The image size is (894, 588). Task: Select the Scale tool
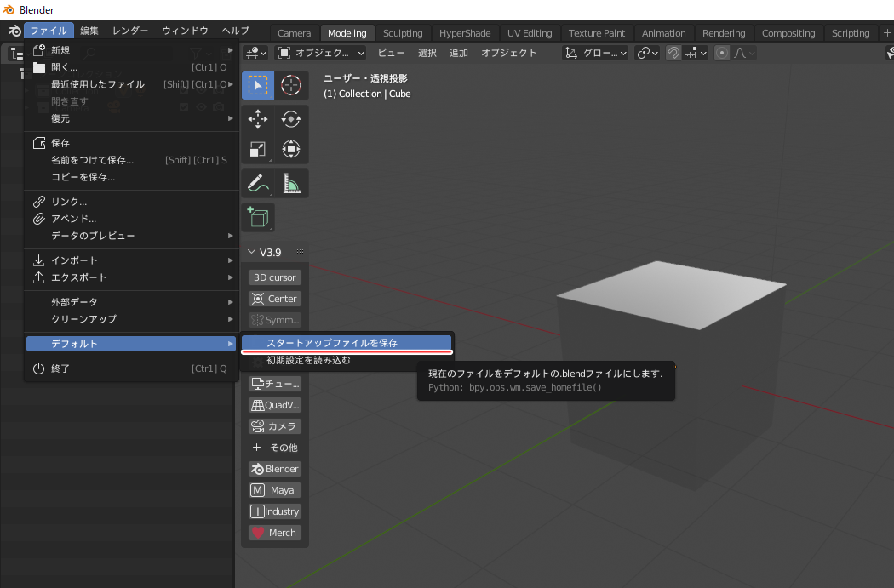258,149
